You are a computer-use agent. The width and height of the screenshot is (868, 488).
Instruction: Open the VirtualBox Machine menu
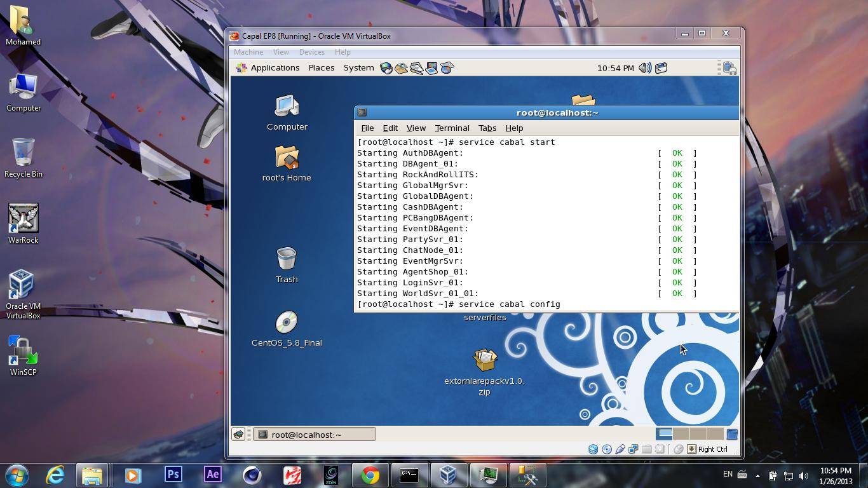click(x=248, y=52)
